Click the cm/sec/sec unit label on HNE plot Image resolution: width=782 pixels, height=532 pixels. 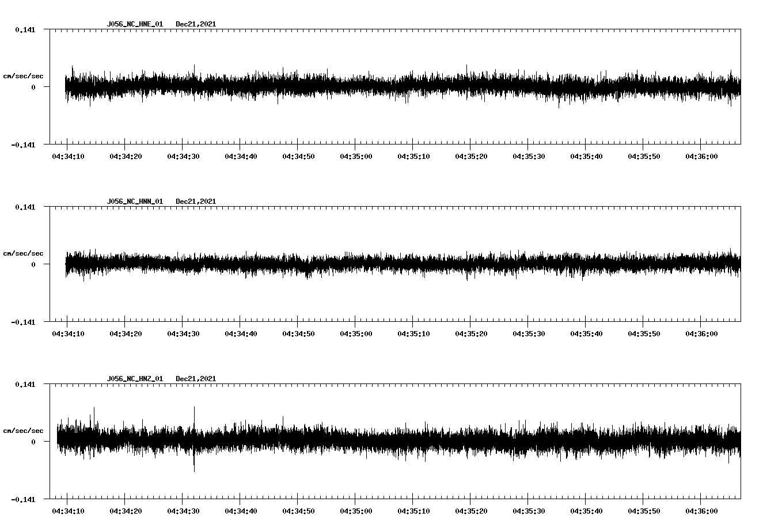coord(23,76)
